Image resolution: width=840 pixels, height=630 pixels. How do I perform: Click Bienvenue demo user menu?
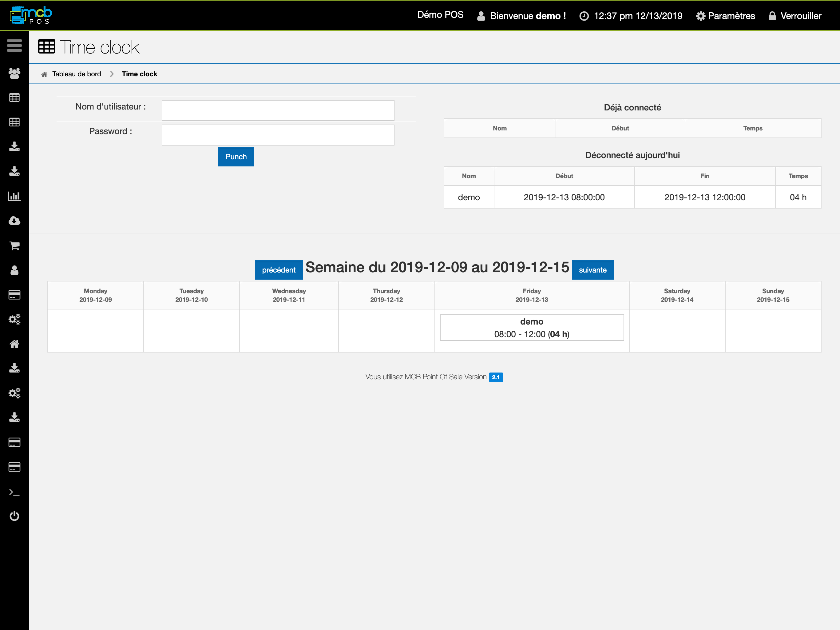[x=521, y=16]
